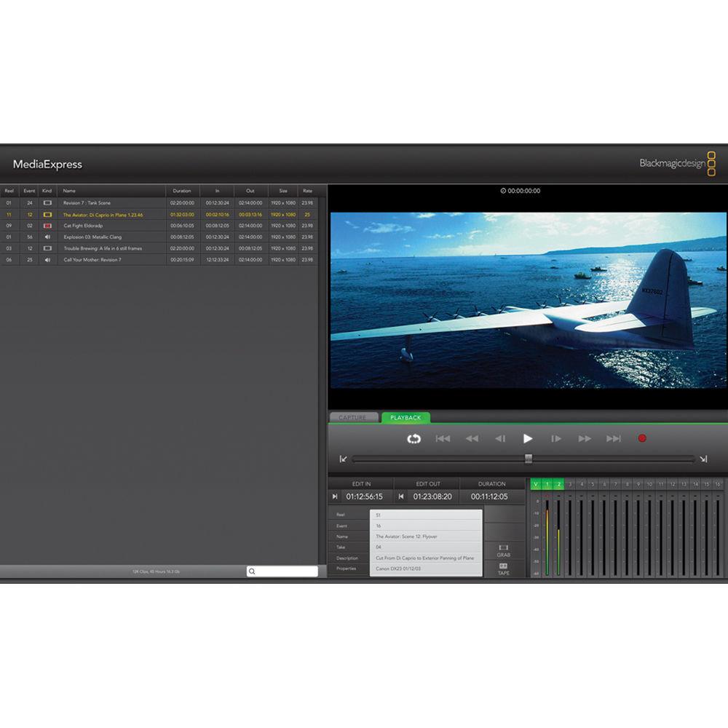This screenshot has height=728, width=728.
Task: Select the Loop playback icon
Action: pyautogui.click(x=414, y=438)
